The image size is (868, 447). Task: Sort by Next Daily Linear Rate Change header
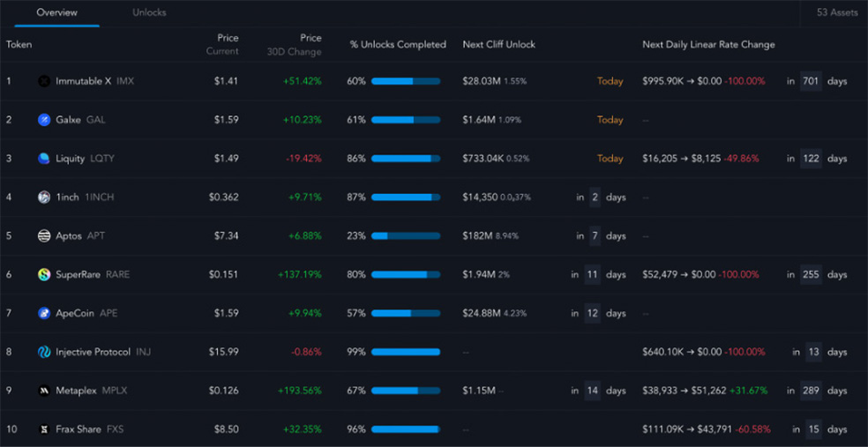coord(708,45)
